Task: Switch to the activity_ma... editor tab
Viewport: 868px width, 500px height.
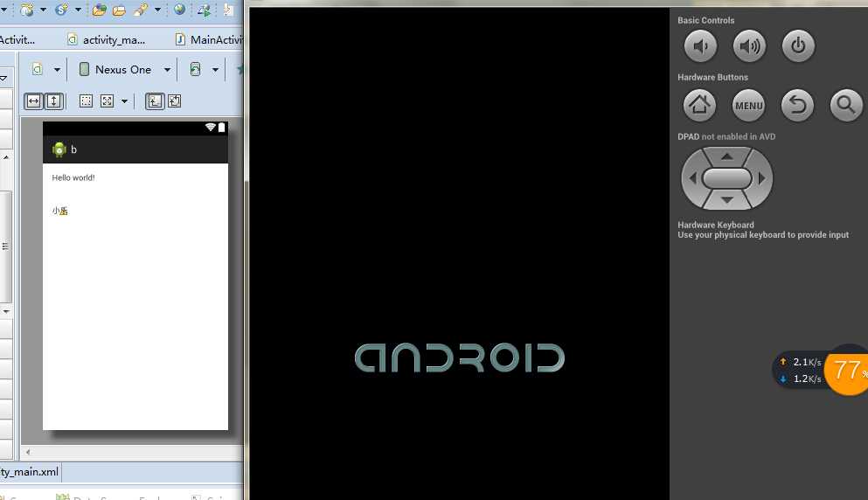Action: tap(106, 39)
